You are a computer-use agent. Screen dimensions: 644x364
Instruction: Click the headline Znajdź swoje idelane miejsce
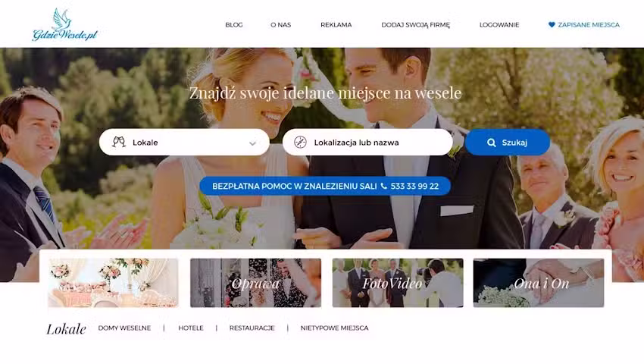pos(325,93)
